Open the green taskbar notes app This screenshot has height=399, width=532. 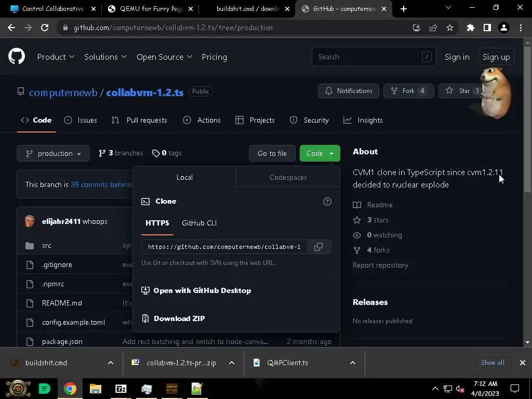pos(45,389)
